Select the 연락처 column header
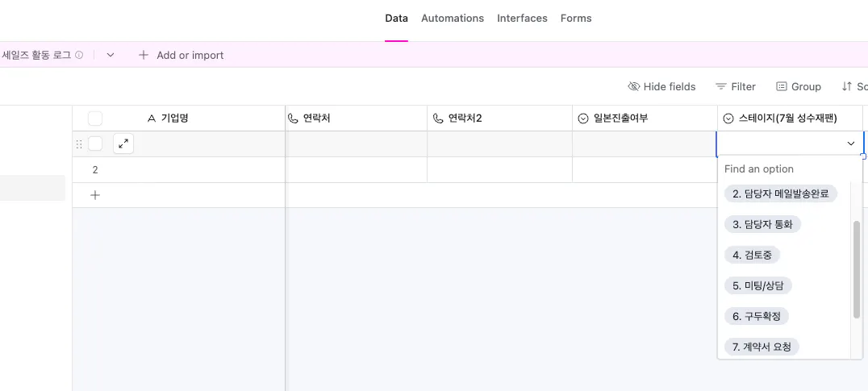The width and height of the screenshot is (868, 391). point(357,119)
